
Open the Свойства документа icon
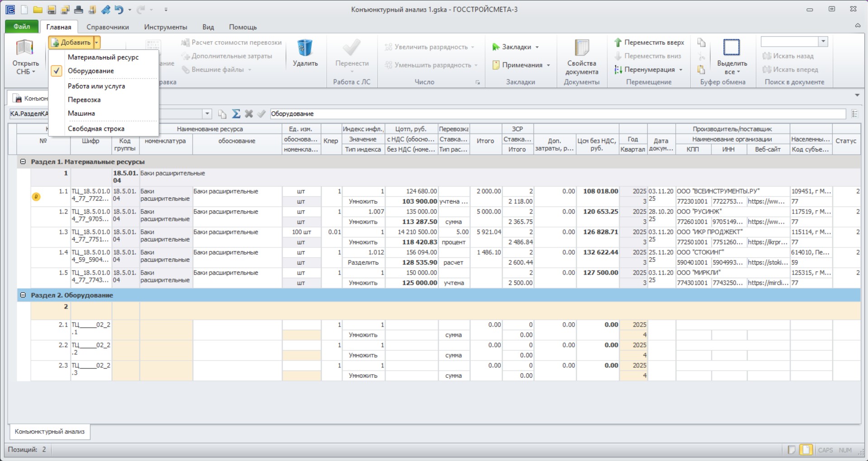(x=582, y=48)
